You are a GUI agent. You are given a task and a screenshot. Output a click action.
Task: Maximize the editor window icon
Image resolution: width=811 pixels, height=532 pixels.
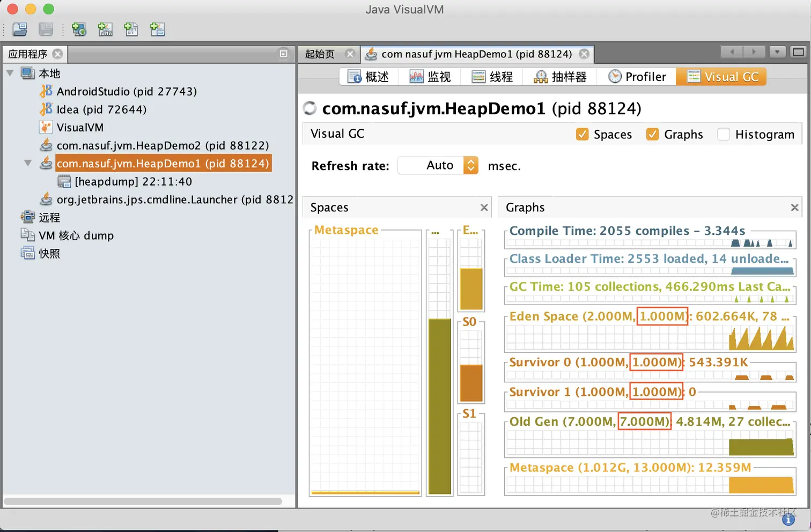pyautogui.click(x=799, y=52)
